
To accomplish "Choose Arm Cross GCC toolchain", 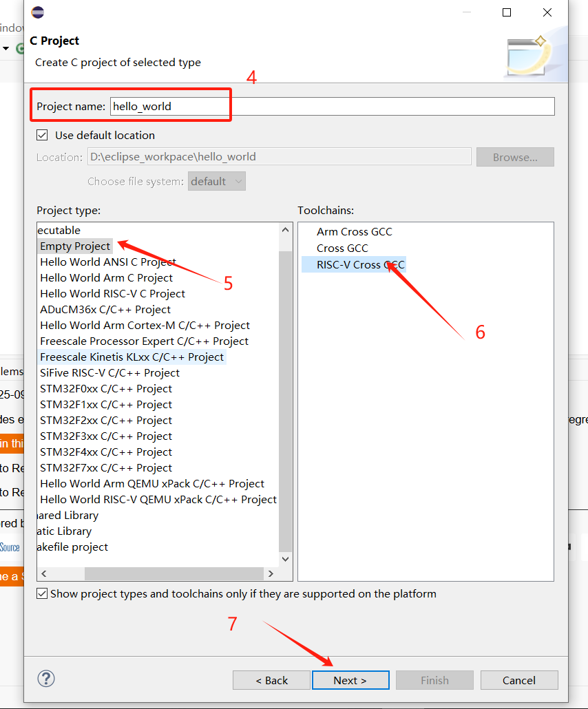I will [x=355, y=232].
